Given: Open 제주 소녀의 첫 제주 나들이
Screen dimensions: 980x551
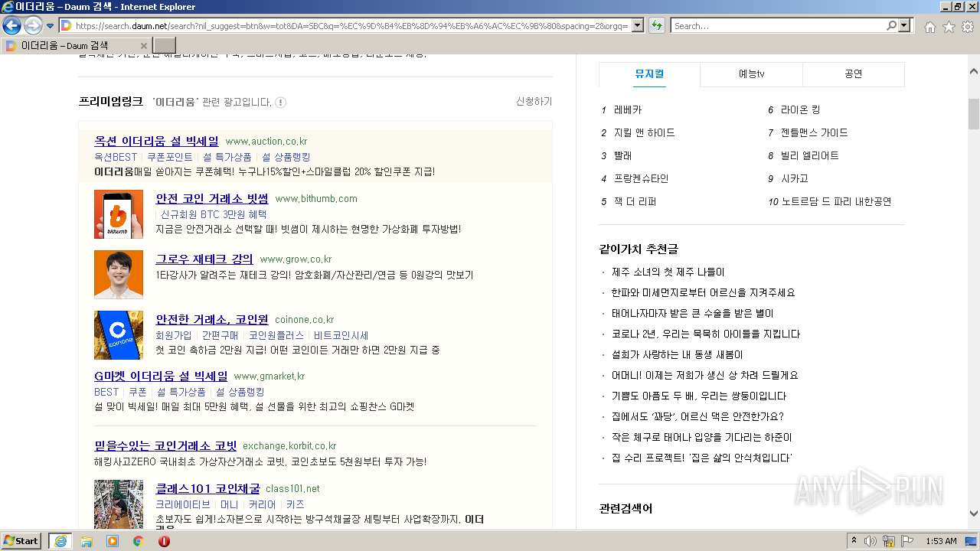Looking at the screenshot, I should [x=668, y=272].
